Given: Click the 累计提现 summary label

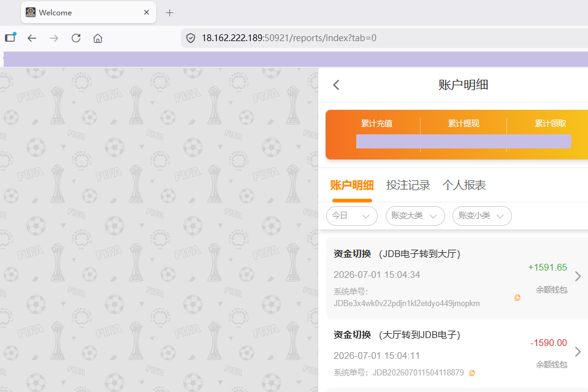Looking at the screenshot, I should [464, 123].
